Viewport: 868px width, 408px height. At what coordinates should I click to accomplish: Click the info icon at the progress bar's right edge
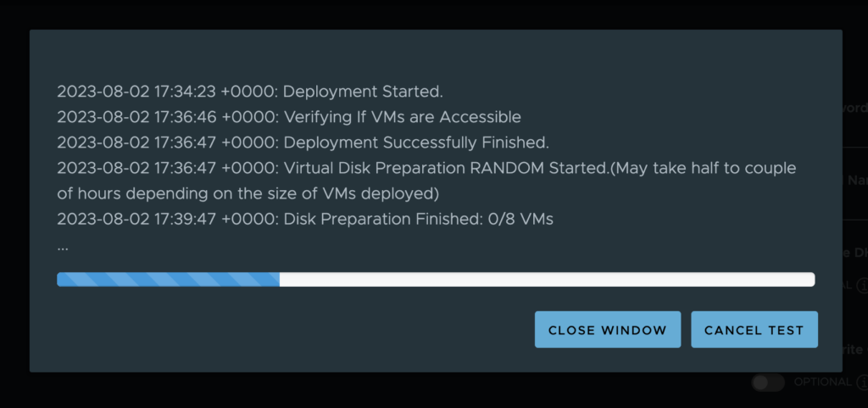pyautogui.click(x=862, y=286)
